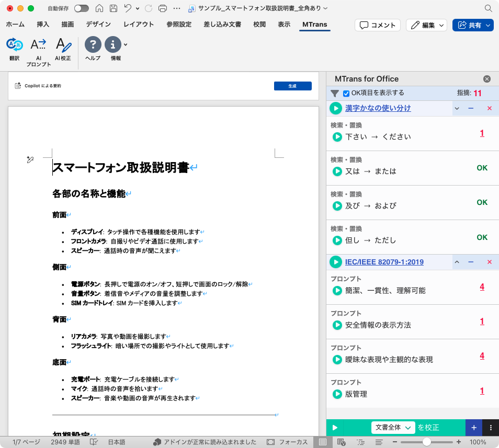Collapse the IEC/IEEE 82079-1:2019 section
The width and height of the screenshot is (499, 448).
[x=456, y=262]
